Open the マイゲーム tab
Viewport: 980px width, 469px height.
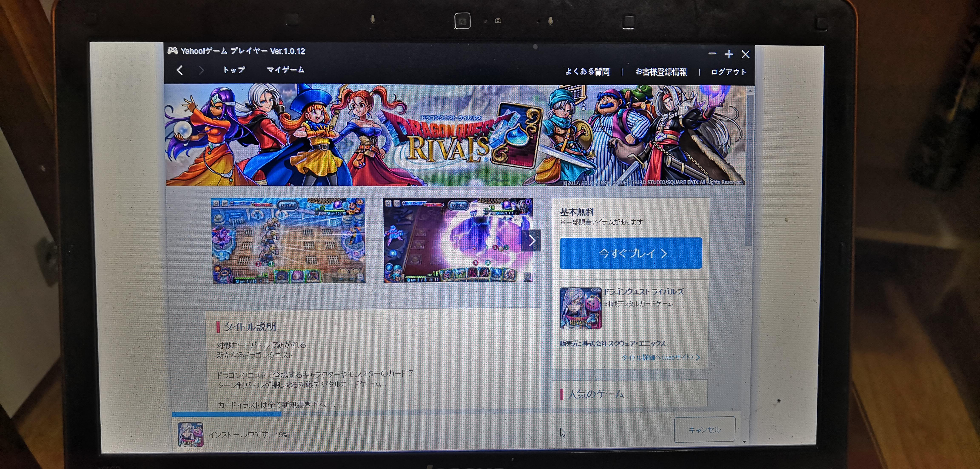click(x=285, y=70)
